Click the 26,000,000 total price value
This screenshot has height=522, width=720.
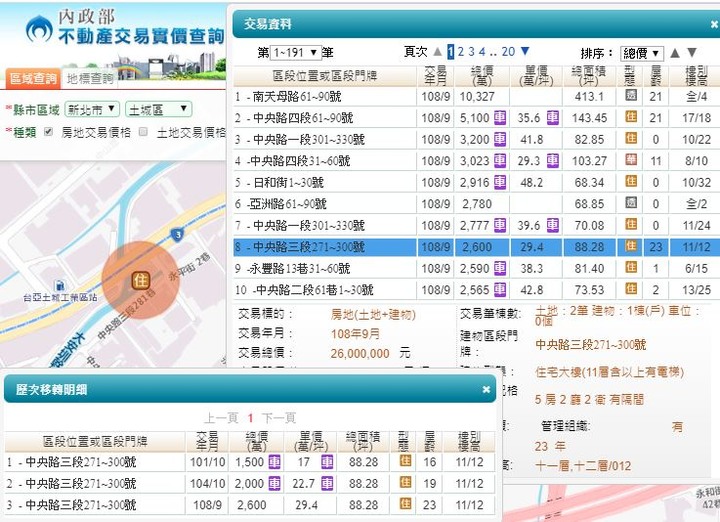coord(360,354)
